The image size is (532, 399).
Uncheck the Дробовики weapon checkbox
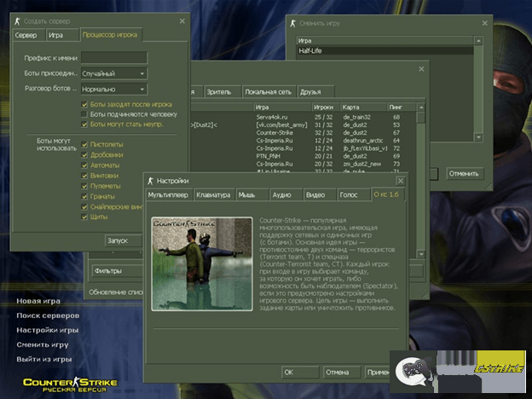84,155
